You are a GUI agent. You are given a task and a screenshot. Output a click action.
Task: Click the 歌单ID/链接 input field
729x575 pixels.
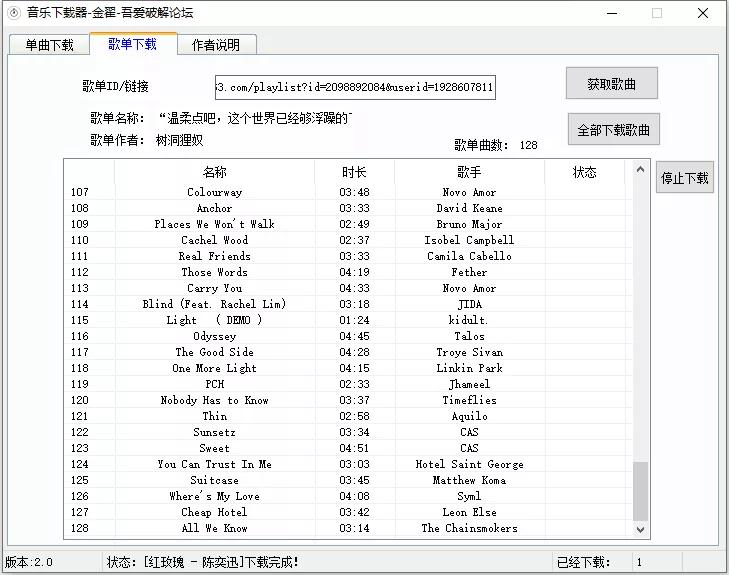355,87
